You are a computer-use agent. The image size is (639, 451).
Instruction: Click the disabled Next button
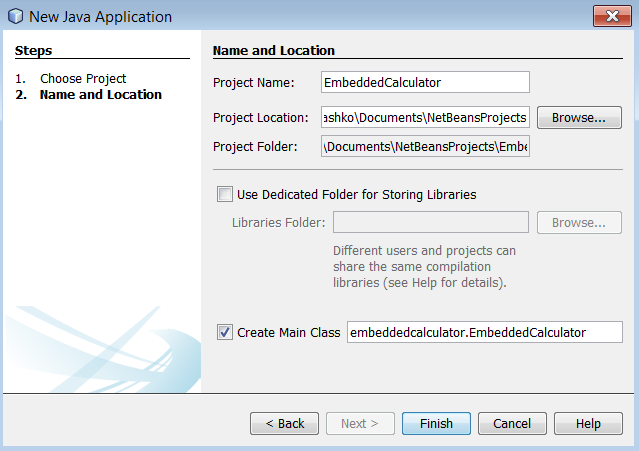(x=360, y=423)
